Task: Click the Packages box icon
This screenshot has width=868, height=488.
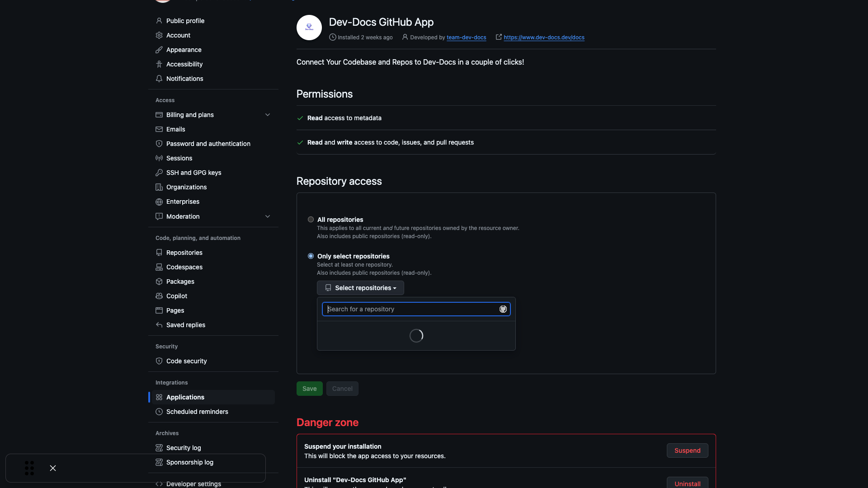Action: pos(159,282)
